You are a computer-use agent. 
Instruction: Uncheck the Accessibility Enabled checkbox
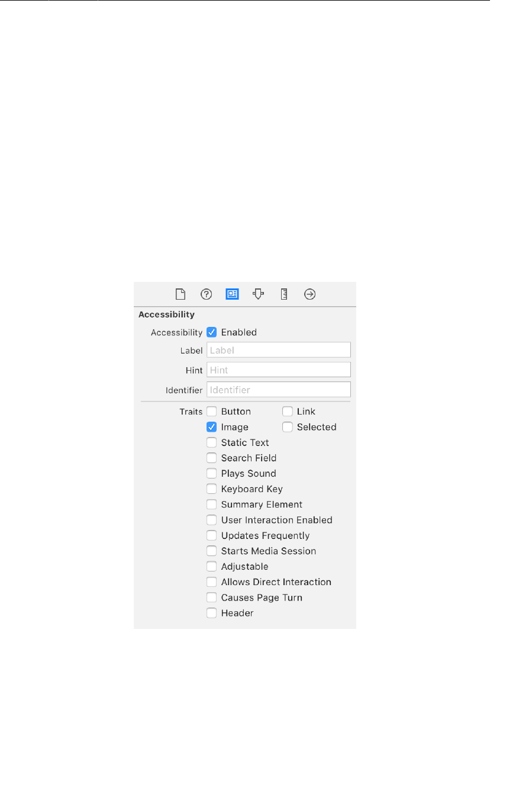point(212,332)
